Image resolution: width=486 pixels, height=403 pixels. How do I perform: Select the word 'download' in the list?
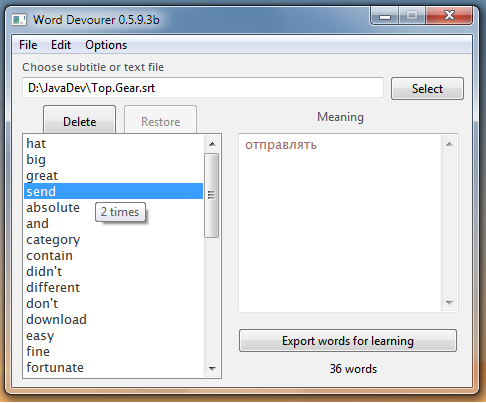(113, 319)
